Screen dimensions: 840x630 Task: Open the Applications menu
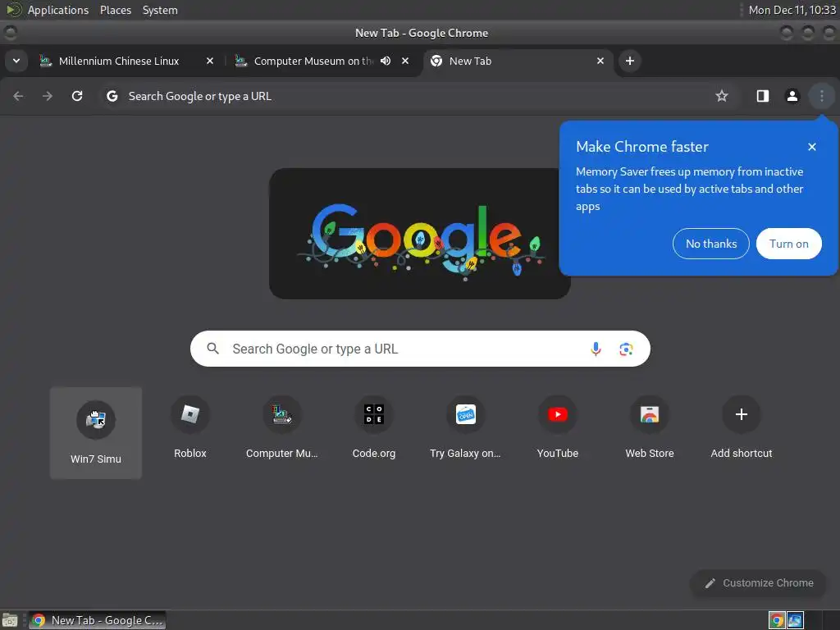pyautogui.click(x=58, y=10)
